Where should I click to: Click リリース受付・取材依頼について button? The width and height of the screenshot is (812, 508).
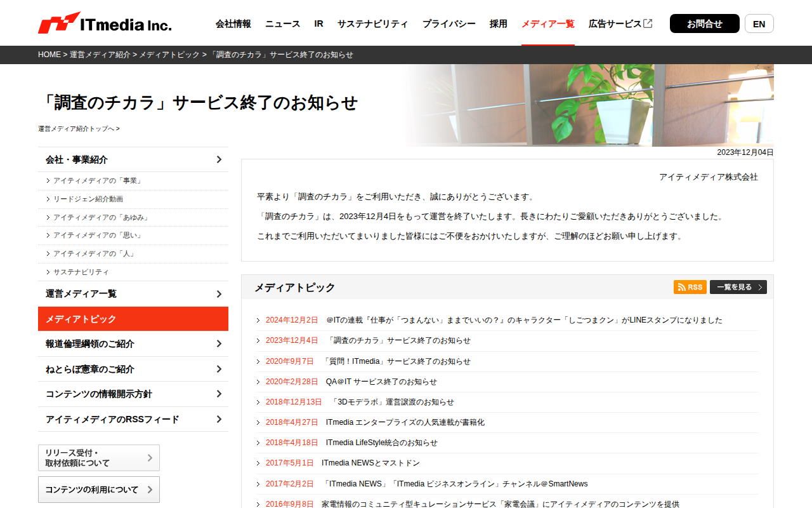coord(99,458)
